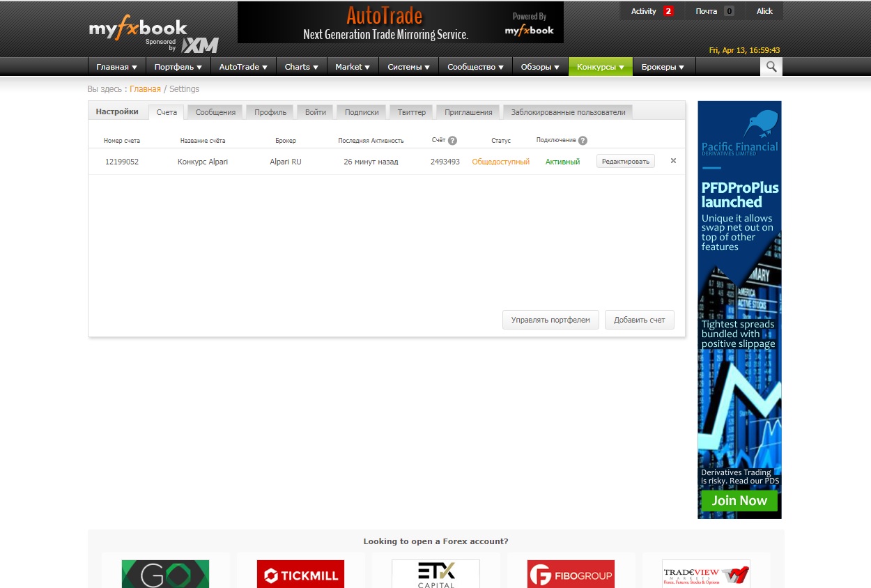Expand the Портфель dropdown menu
Screen dimensions: 871x588
click(178, 67)
